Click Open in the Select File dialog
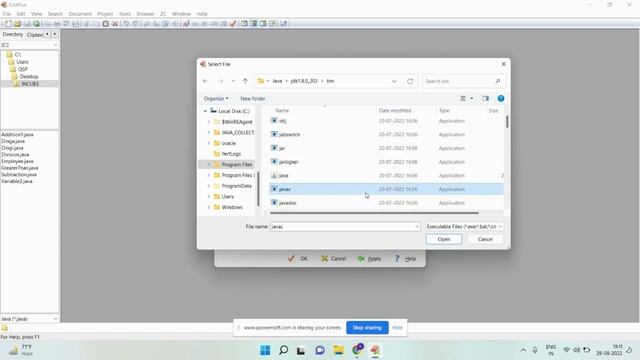640x360 pixels. (x=444, y=239)
